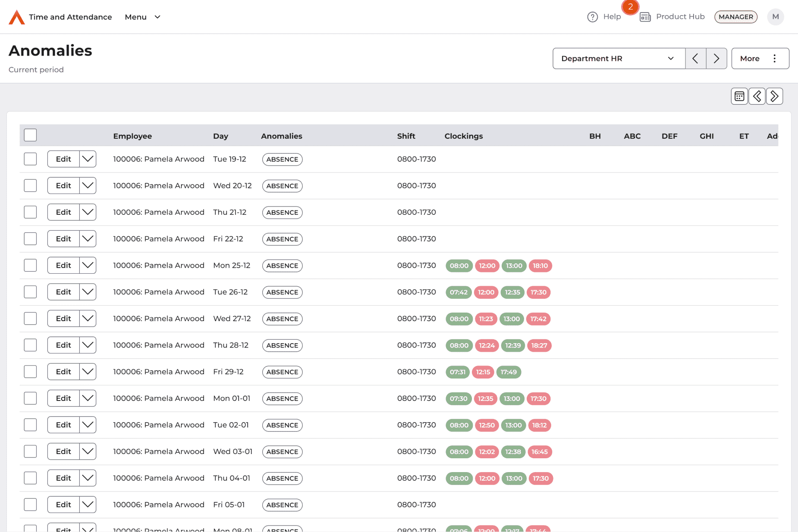
Task: Go to next period with double-right chevron
Action: (774, 96)
